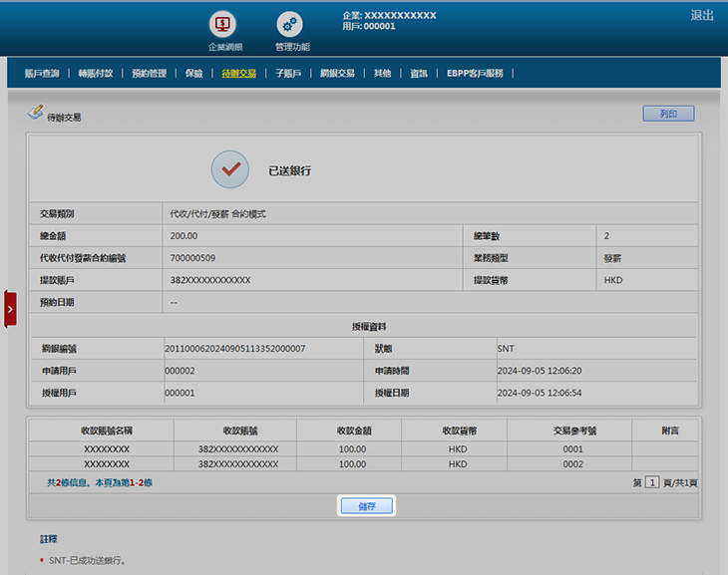728x575 pixels.
Task: Go to the 保險 menu
Action: (x=193, y=73)
